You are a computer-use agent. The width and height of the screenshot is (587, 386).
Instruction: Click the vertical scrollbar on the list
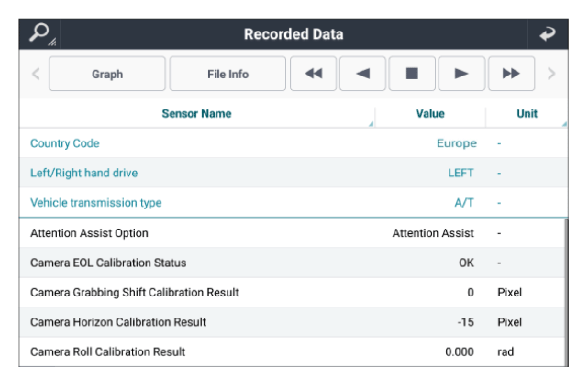click(566, 292)
